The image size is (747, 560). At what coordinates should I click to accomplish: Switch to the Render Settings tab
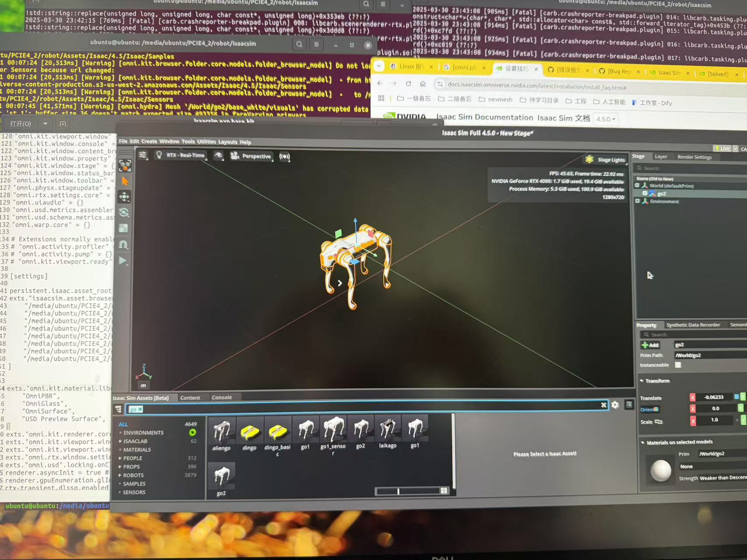(x=694, y=157)
